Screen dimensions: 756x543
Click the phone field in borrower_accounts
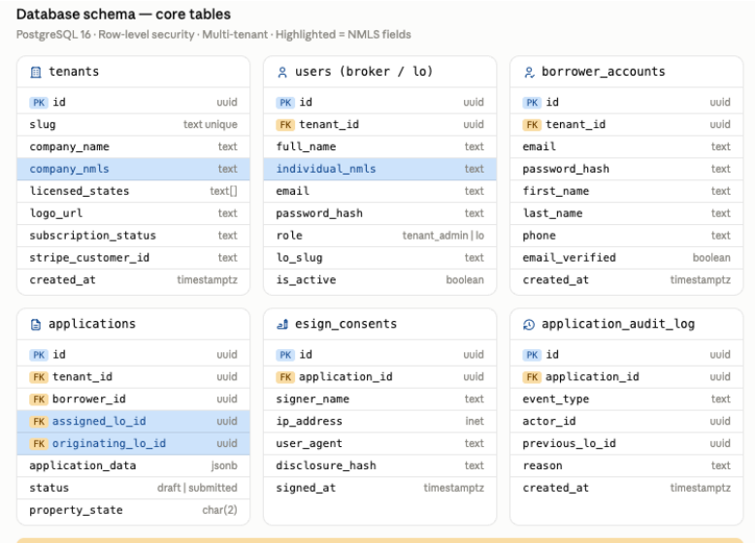[x=627, y=236]
